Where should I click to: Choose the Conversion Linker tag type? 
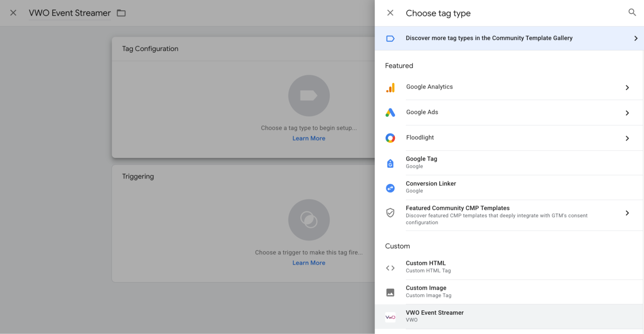pyautogui.click(x=509, y=187)
